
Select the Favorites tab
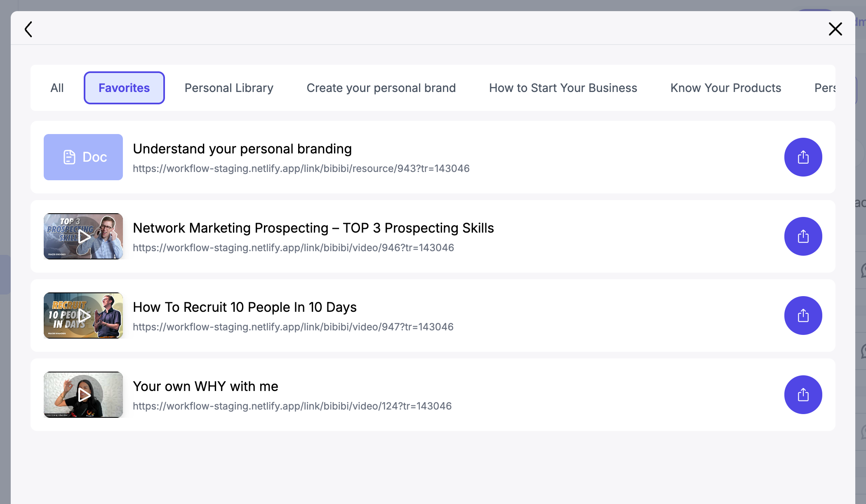click(x=124, y=88)
